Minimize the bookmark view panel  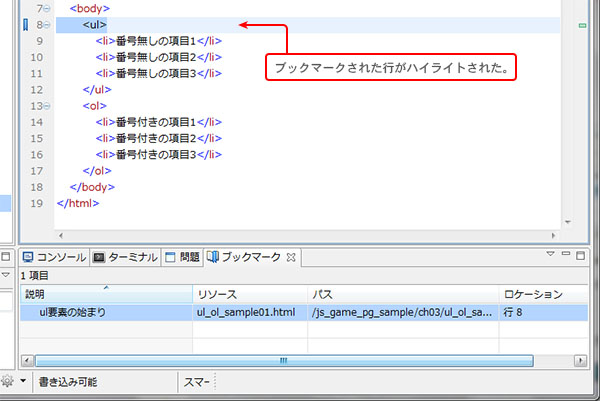pos(566,254)
